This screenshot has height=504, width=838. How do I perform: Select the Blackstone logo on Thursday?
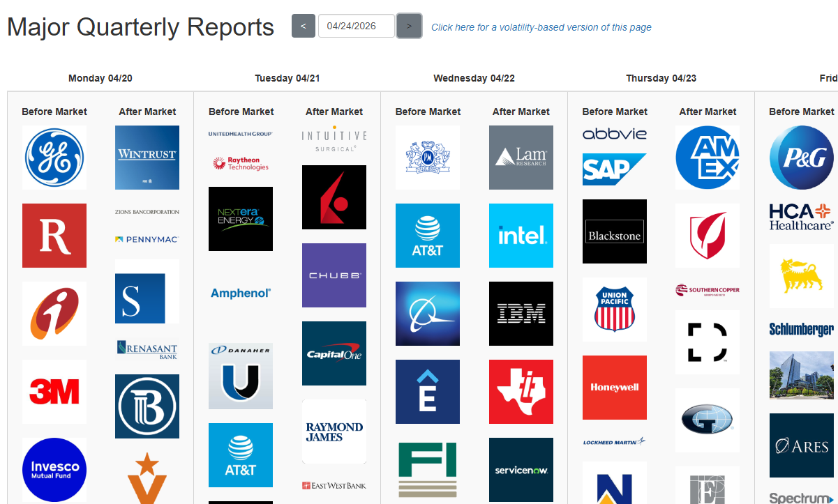point(614,231)
